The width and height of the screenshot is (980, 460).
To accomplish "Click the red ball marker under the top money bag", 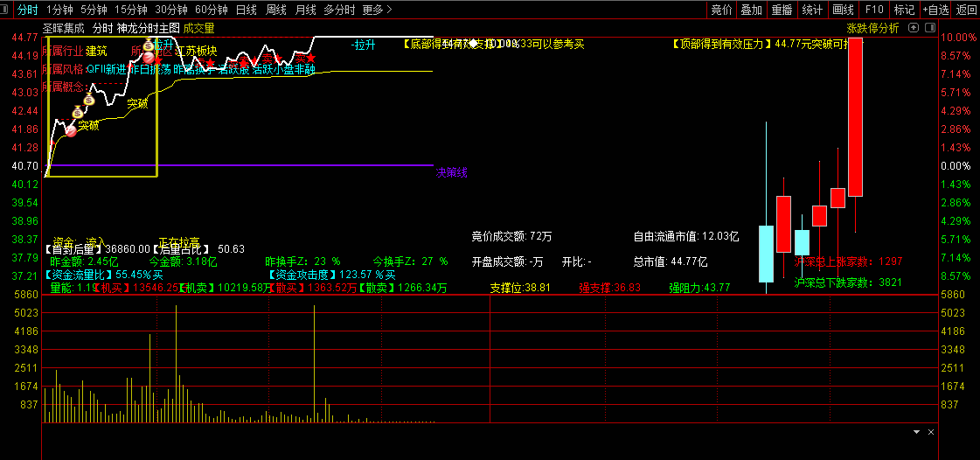I will coord(148,58).
